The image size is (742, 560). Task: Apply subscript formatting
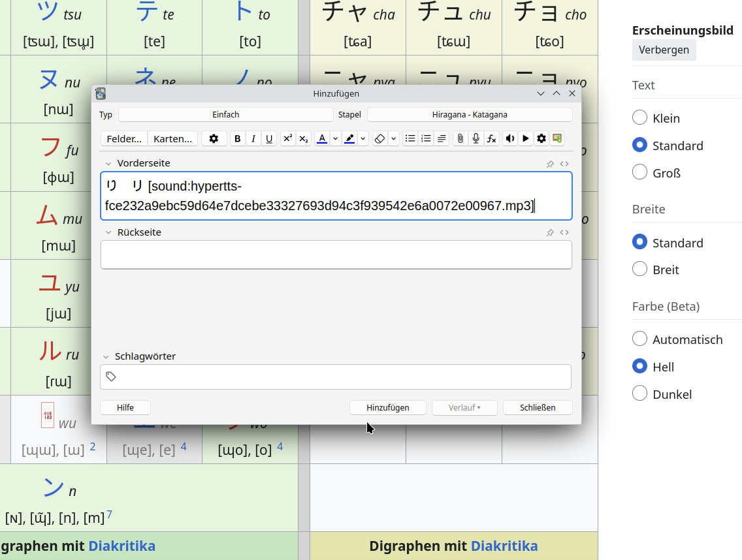click(303, 138)
